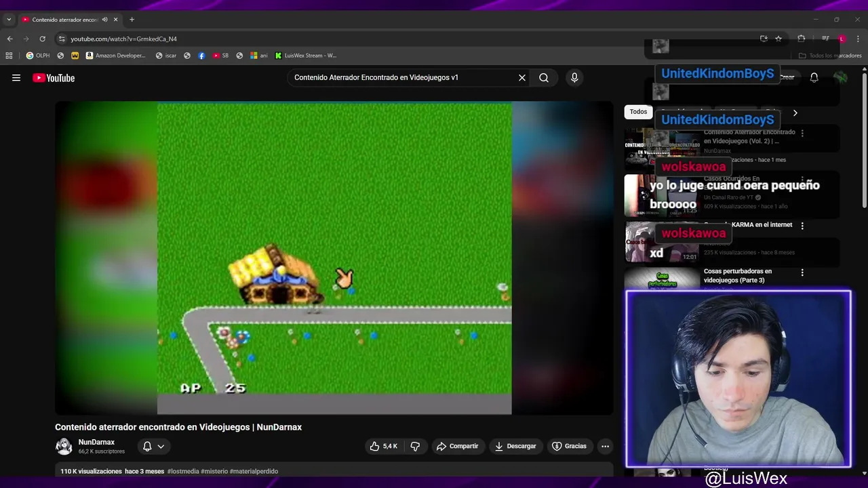Open site info icon in address bar
The width and height of the screenshot is (868, 488).
[62, 39]
